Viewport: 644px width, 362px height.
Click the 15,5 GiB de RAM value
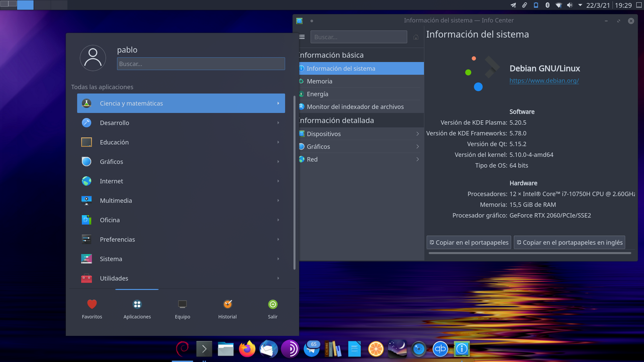click(x=532, y=205)
